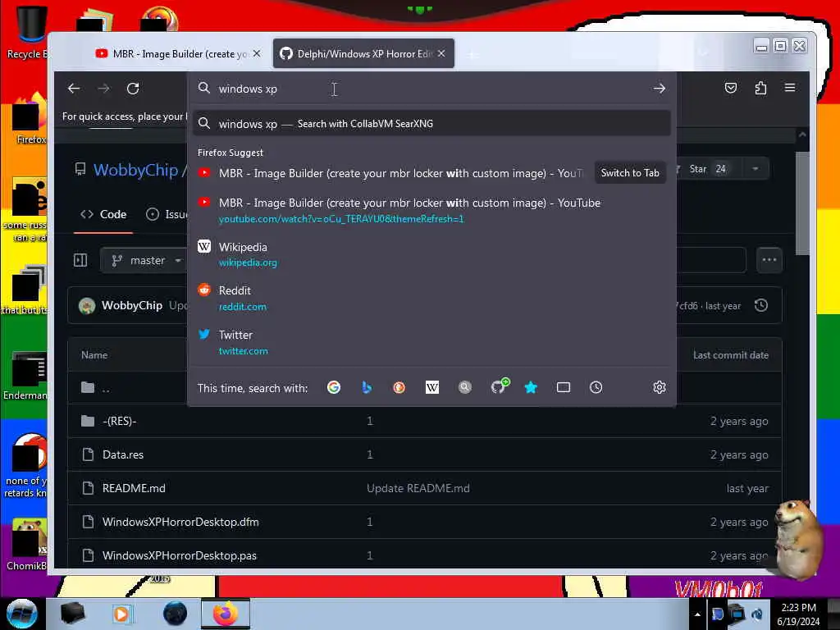Open the Code tab on GitHub
840x630 pixels.
[103, 214]
